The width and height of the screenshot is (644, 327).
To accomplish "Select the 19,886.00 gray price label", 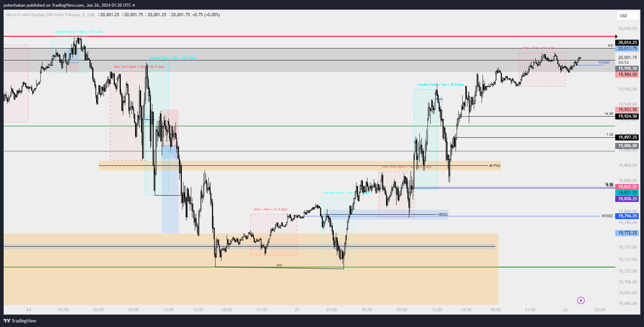I will 627,146.
